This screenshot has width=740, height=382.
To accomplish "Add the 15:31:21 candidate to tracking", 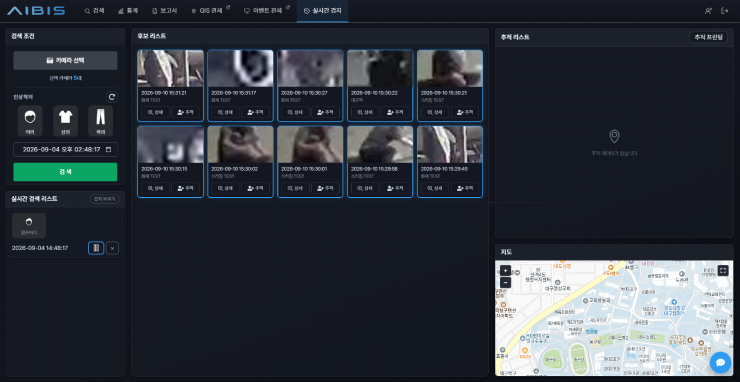I will point(185,112).
